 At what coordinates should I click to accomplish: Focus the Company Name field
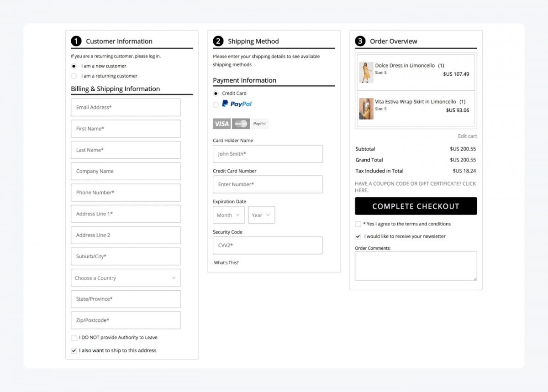pyautogui.click(x=126, y=171)
